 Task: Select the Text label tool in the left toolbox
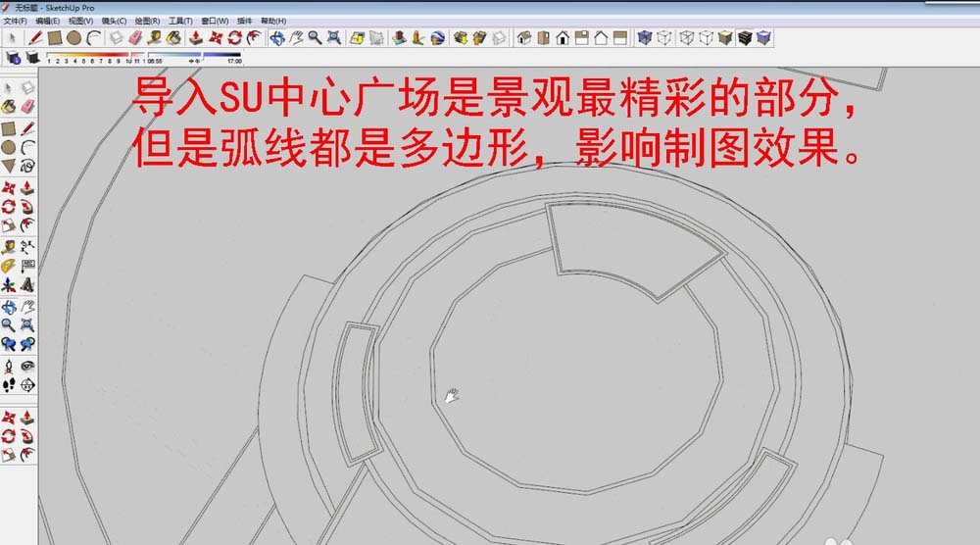click(x=27, y=266)
